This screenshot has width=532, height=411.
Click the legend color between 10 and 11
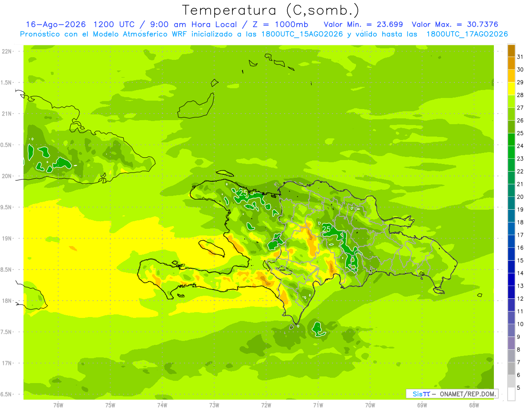[511, 318]
